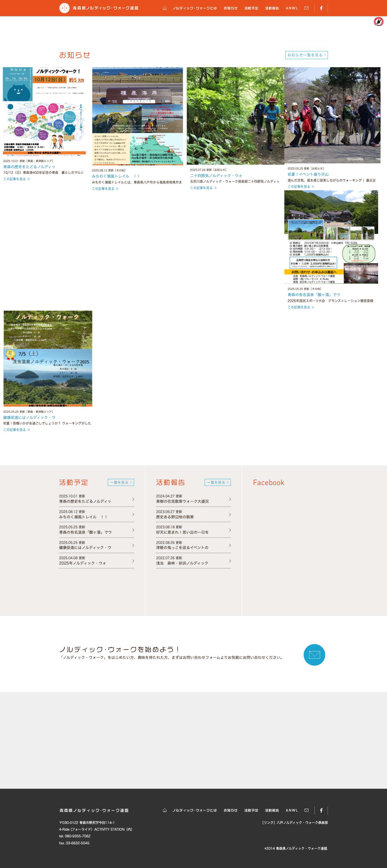The image size is (387, 868).
Task: Open header menu お知らせ
Action: [x=231, y=8]
